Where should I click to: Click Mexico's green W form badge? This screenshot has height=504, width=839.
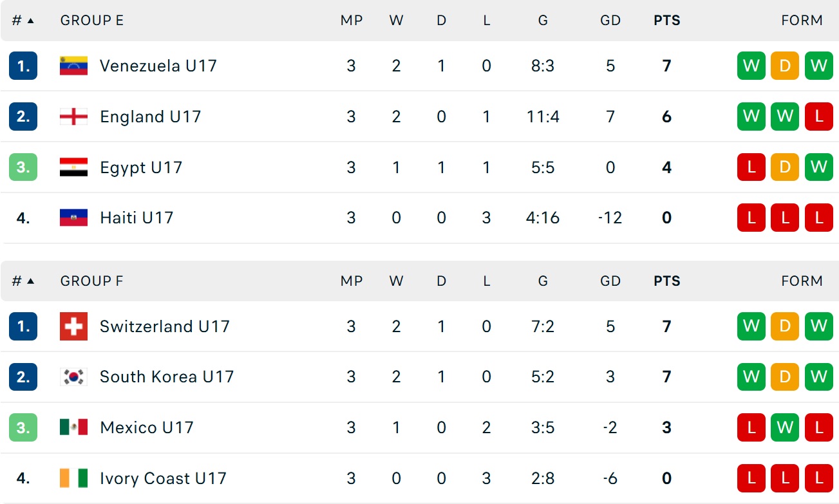784,427
